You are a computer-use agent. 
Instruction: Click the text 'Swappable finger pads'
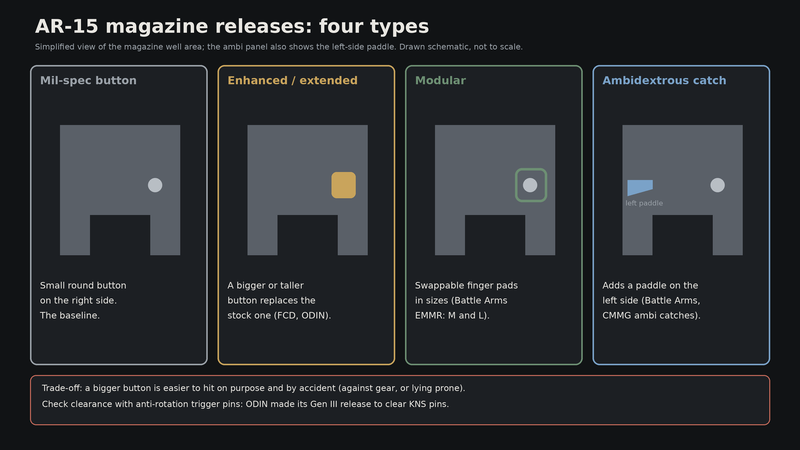tap(466, 286)
